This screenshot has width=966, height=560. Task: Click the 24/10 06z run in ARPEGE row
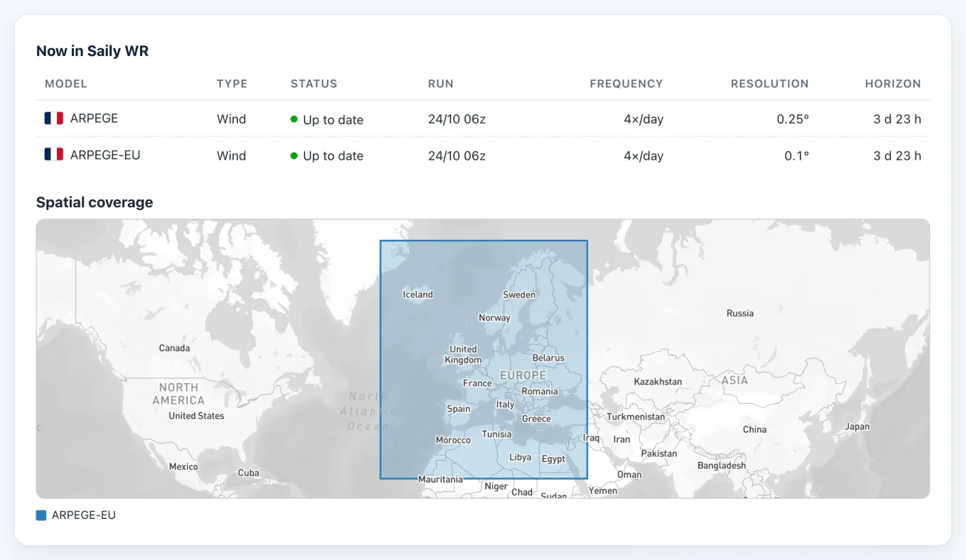pyautogui.click(x=457, y=119)
